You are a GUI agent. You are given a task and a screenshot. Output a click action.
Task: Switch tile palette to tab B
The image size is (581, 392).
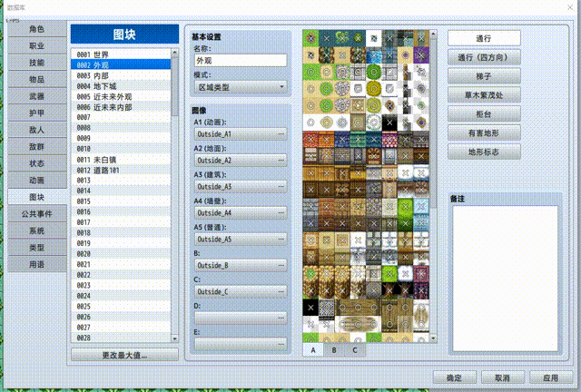tap(334, 349)
